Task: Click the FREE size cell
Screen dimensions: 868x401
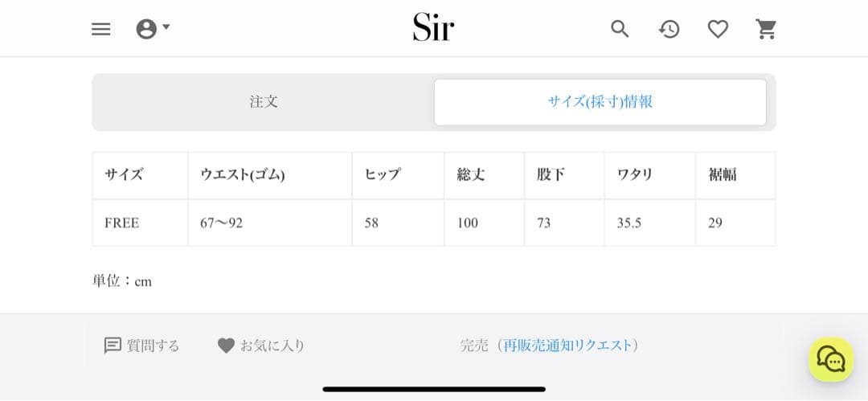Action: pos(122,223)
